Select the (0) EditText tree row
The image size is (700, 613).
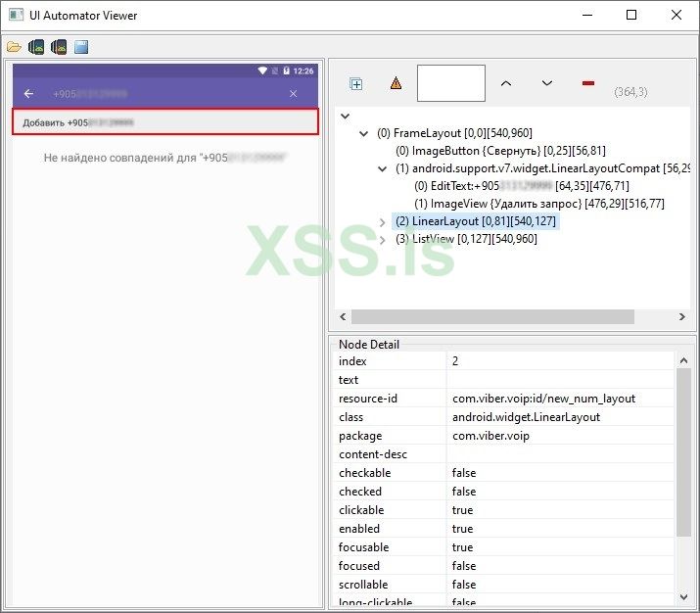[522, 186]
